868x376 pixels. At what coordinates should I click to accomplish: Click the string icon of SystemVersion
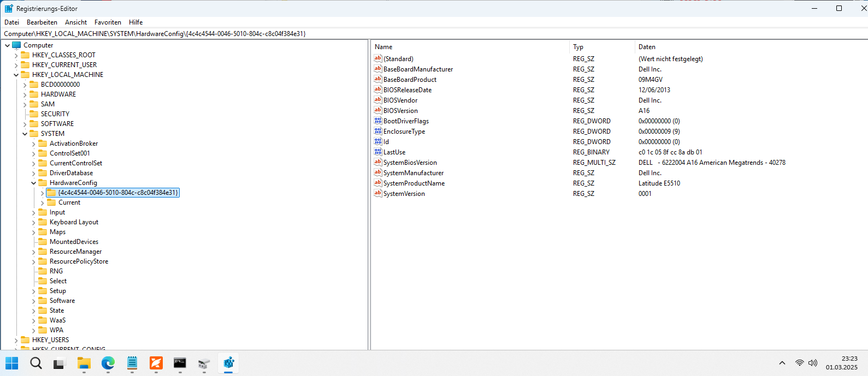(378, 193)
